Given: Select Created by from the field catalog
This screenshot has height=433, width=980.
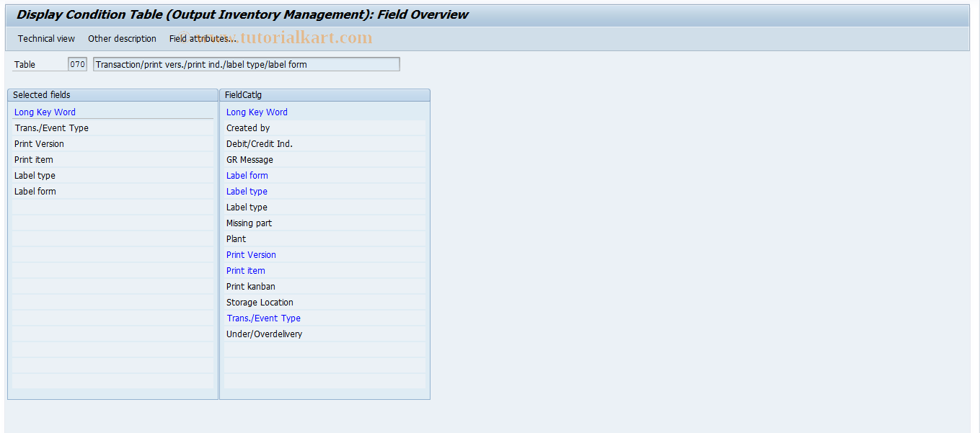Looking at the screenshot, I should tap(247, 128).
